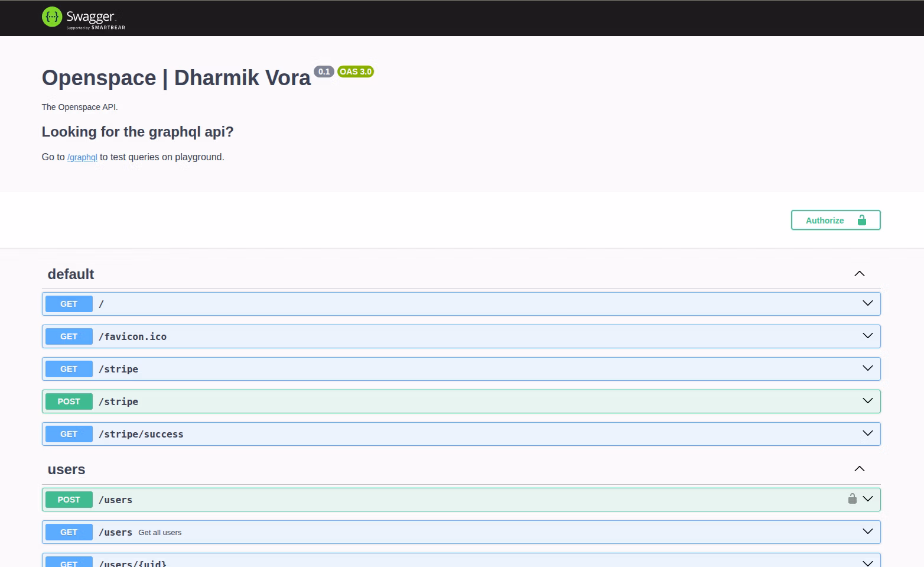Click the OAS 3.0 version badge

pos(356,72)
